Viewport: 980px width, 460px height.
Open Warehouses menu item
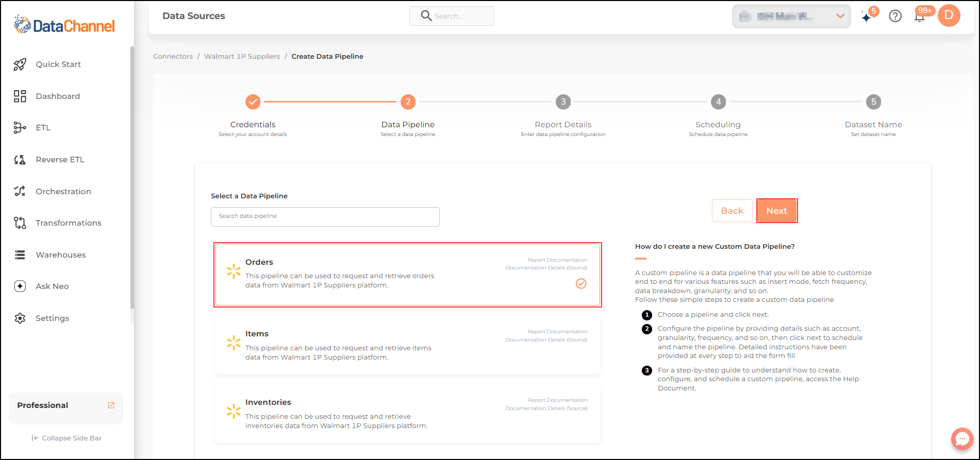coord(61,255)
